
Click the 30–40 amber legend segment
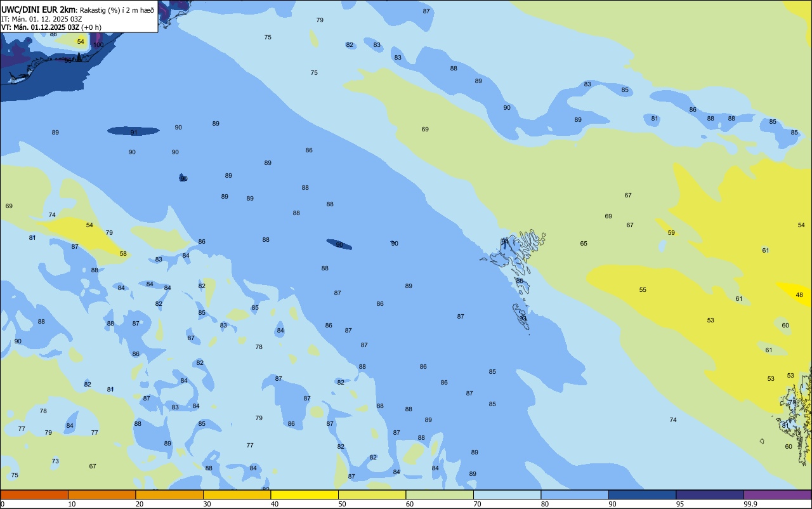click(237, 494)
